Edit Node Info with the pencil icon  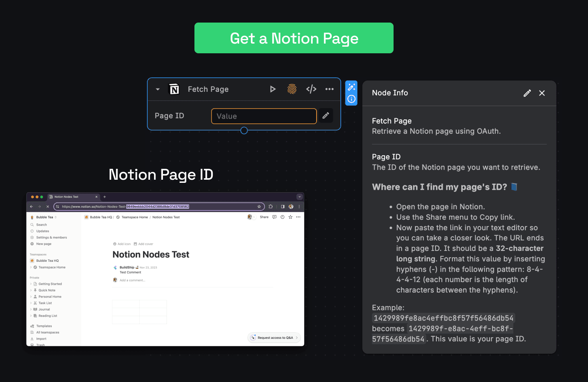click(527, 93)
